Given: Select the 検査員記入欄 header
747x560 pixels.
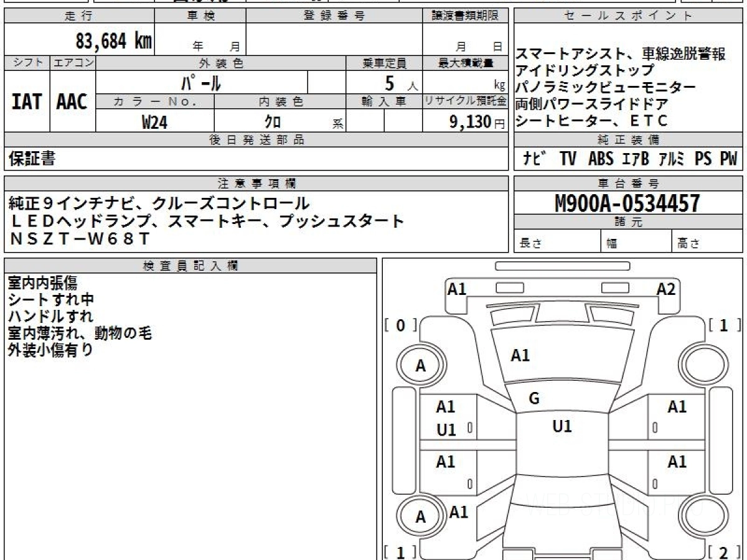Looking at the screenshot, I should 190,265.
